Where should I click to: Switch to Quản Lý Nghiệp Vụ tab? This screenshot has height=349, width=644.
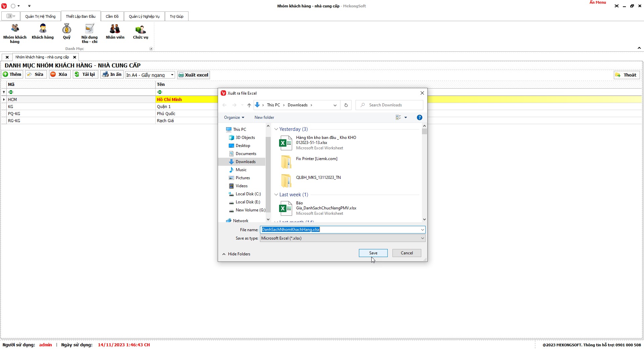(x=144, y=16)
